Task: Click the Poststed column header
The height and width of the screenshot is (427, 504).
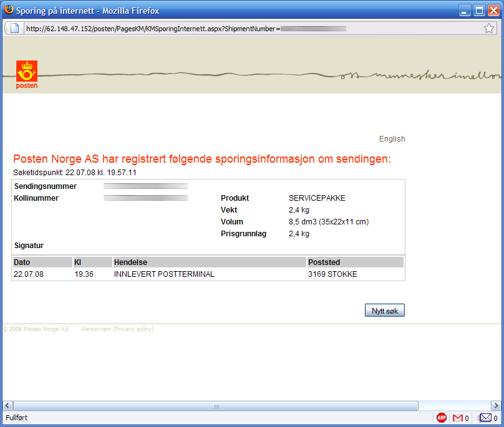Action: [x=356, y=262]
